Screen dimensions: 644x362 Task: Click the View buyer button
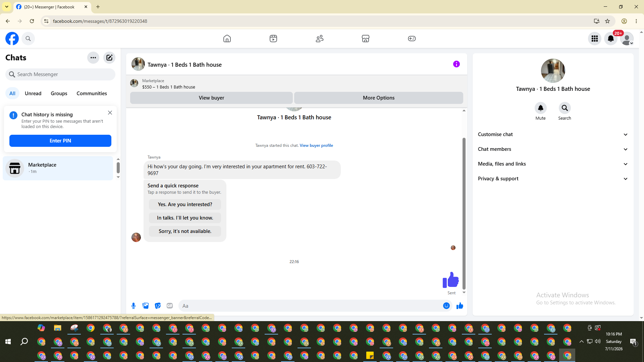pos(211,98)
